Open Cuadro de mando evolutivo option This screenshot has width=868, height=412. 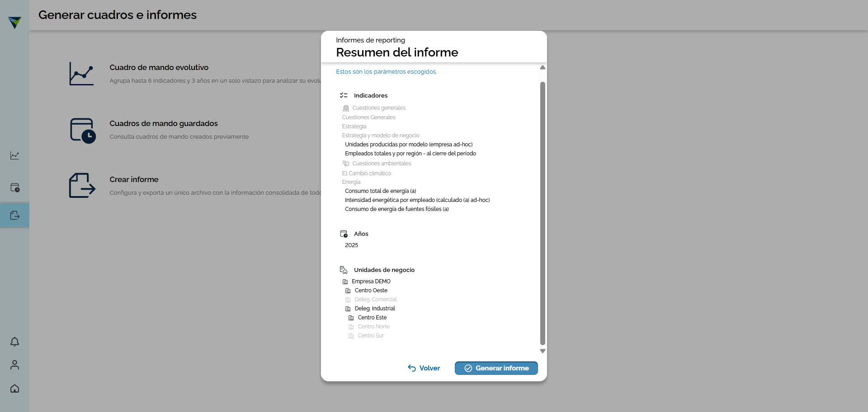pos(159,67)
